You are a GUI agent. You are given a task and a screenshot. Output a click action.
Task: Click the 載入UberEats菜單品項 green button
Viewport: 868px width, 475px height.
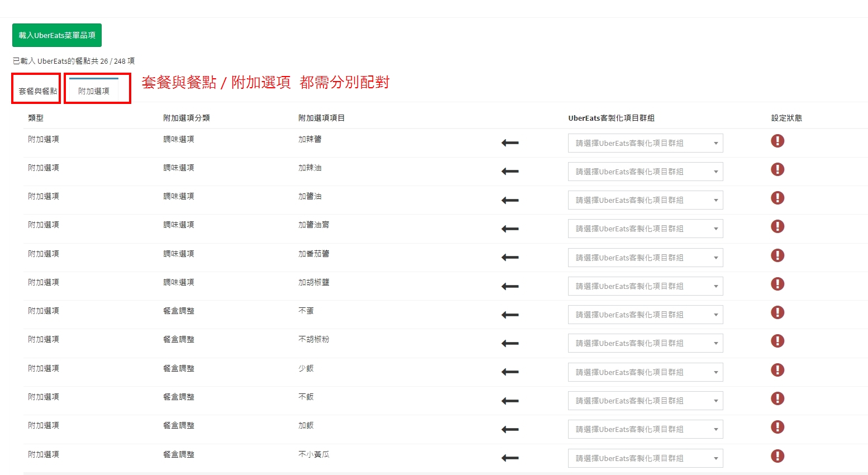click(57, 35)
